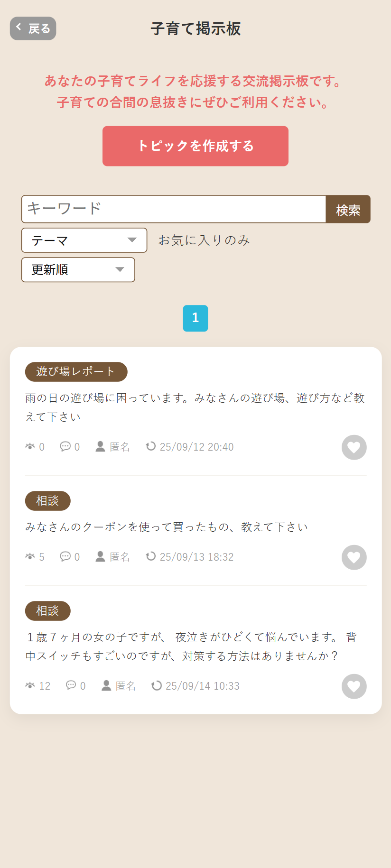Expand the 更新順 sort dropdown
The image size is (391, 868).
78,269
